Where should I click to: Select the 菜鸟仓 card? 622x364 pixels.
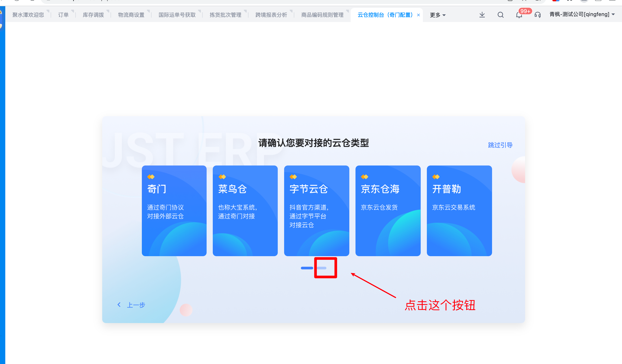click(245, 211)
